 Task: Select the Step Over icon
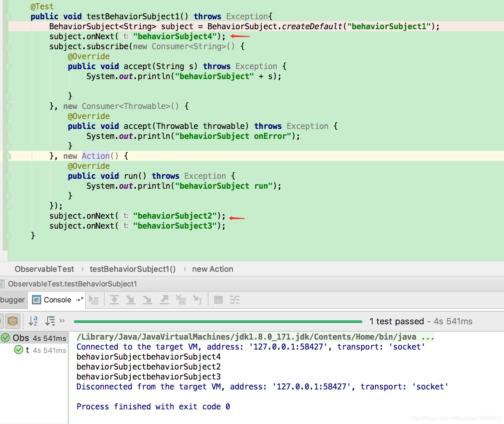[x=114, y=299]
